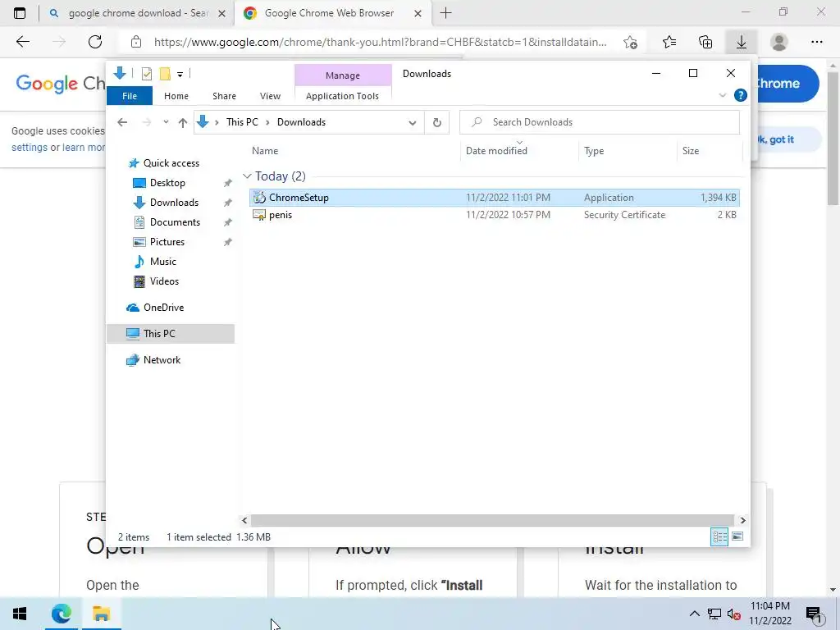The width and height of the screenshot is (840, 630).
Task: Open the Windows Start menu
Action: pos(20,614)
